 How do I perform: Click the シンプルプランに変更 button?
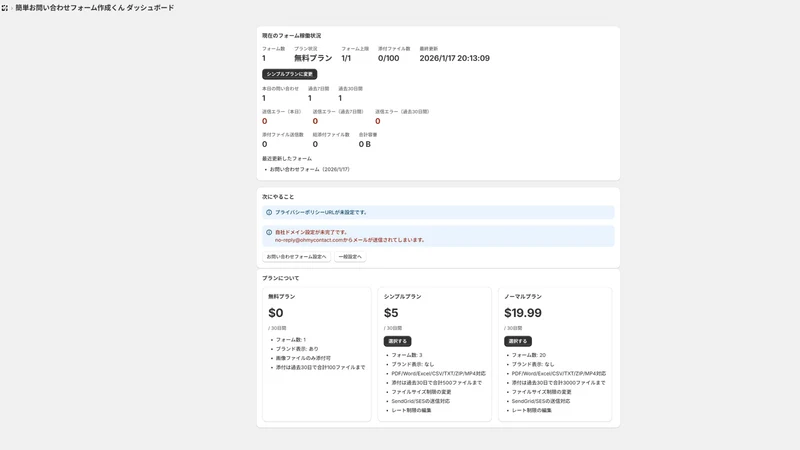(289, 74)
